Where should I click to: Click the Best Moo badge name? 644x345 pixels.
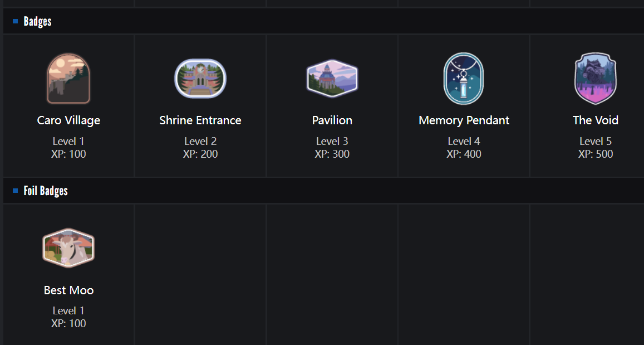point(68,290)
